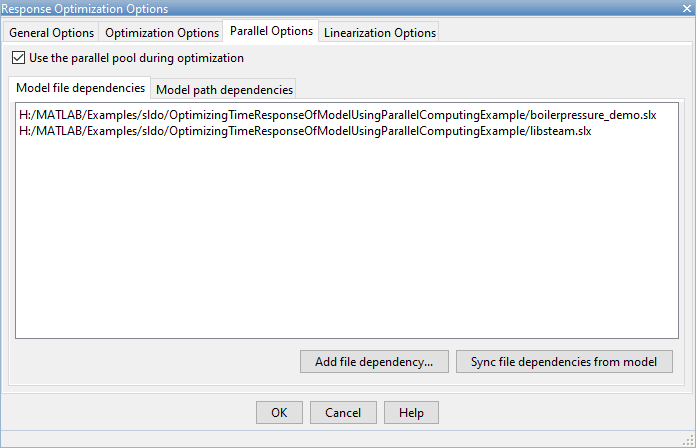The height and width of the screenshot is (448, 696).
Task: Click the Response Optimization Options title bar
Action: (x=300, y=8)
